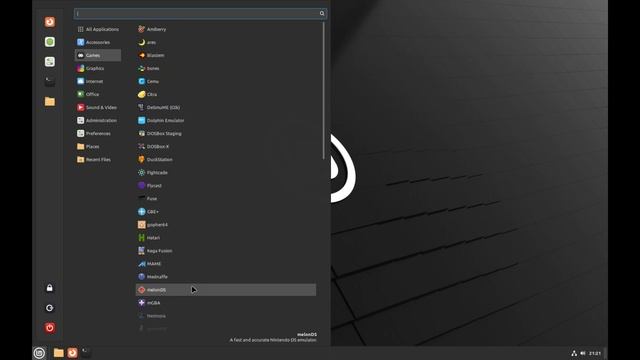The image size is (640, 360).
Task: Launch mGBA emulator
Action: click(x=226, y=303)
